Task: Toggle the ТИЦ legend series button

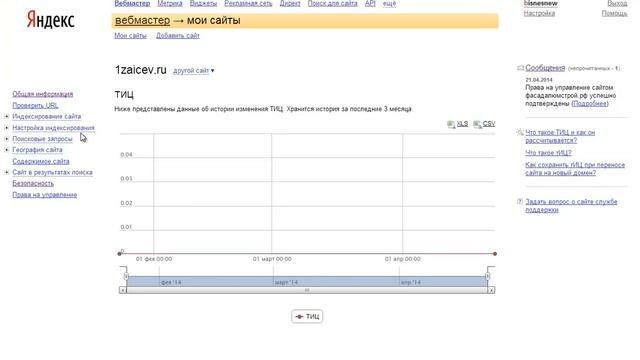Action: point(307,316)
